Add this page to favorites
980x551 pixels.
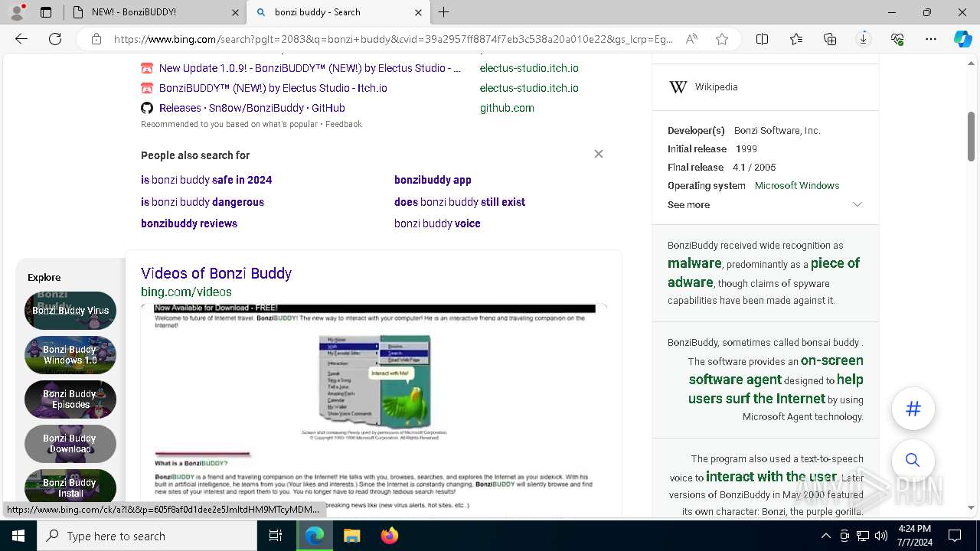(722, 39)
